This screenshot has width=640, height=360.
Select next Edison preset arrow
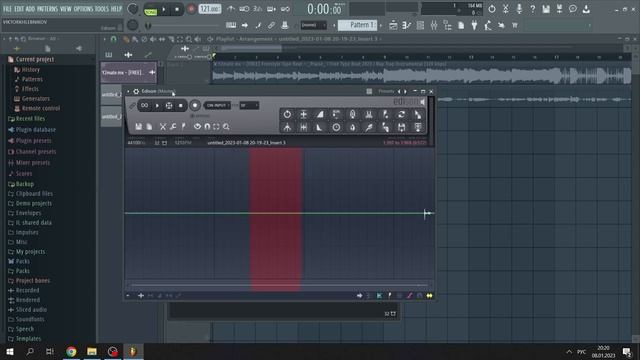pyautogui.click(x=405, y=91)
